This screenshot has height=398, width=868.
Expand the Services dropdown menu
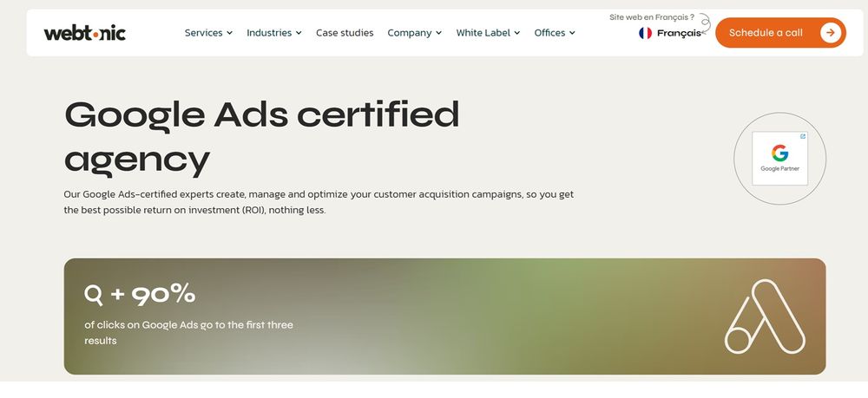208,33
